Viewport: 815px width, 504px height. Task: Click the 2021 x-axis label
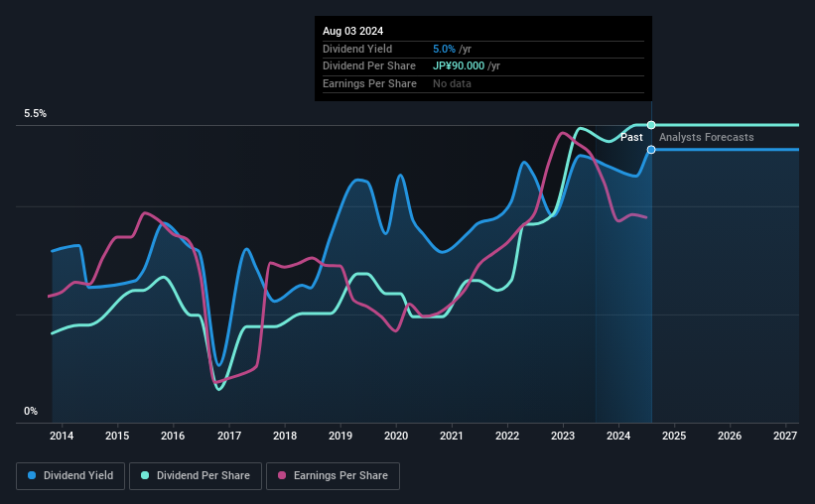451,436
